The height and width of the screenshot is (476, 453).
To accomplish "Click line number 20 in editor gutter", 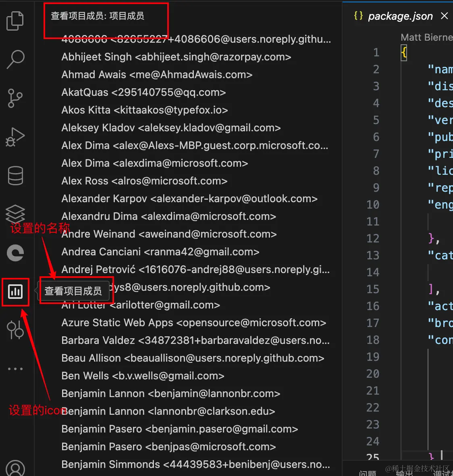I will point(373,374).
